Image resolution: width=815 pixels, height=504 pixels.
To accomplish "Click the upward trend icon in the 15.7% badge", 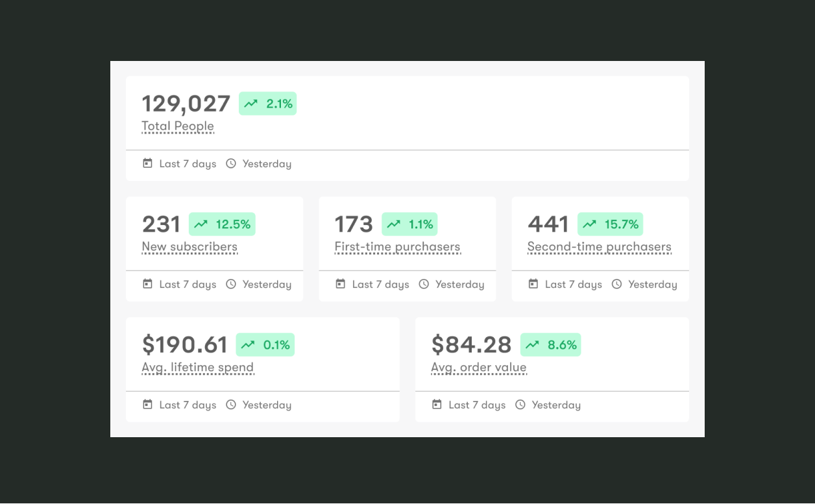I will [x=589, y=224].
